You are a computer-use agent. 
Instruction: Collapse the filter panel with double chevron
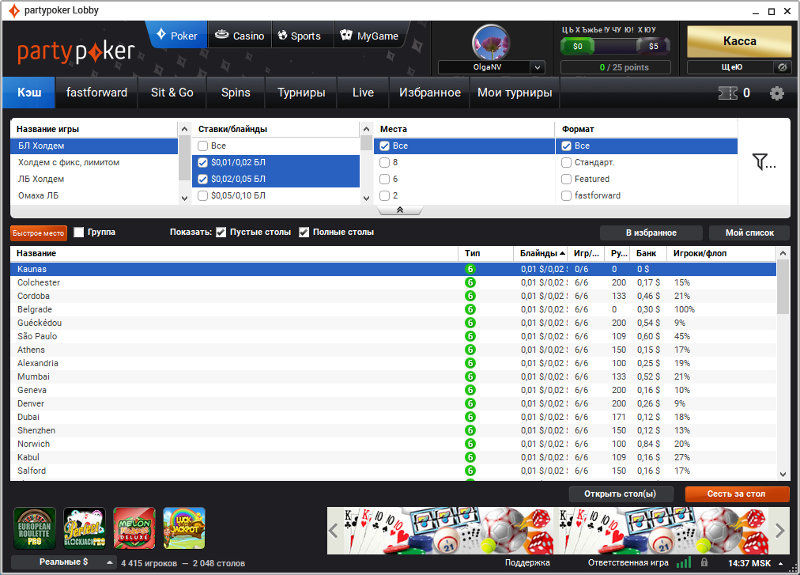click(x=400, y=210)
